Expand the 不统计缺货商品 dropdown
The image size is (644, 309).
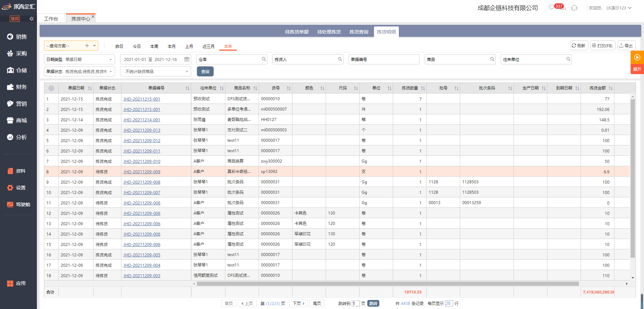point(186,72)
